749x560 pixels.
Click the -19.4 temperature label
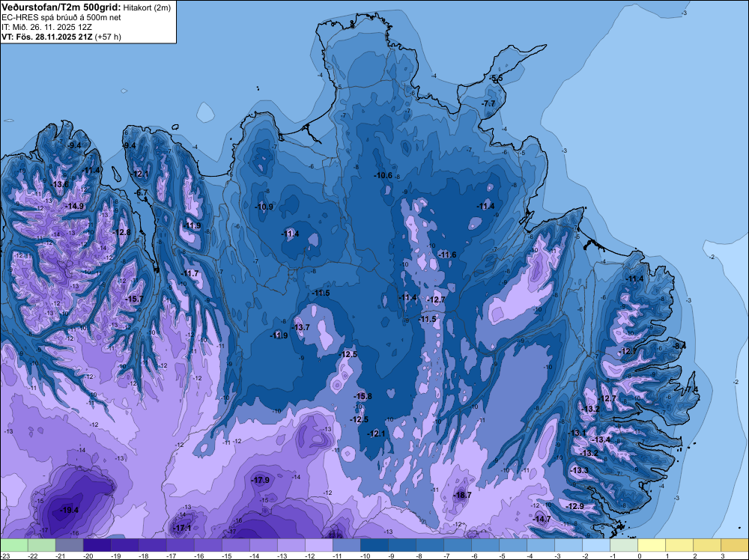point(69,510)
